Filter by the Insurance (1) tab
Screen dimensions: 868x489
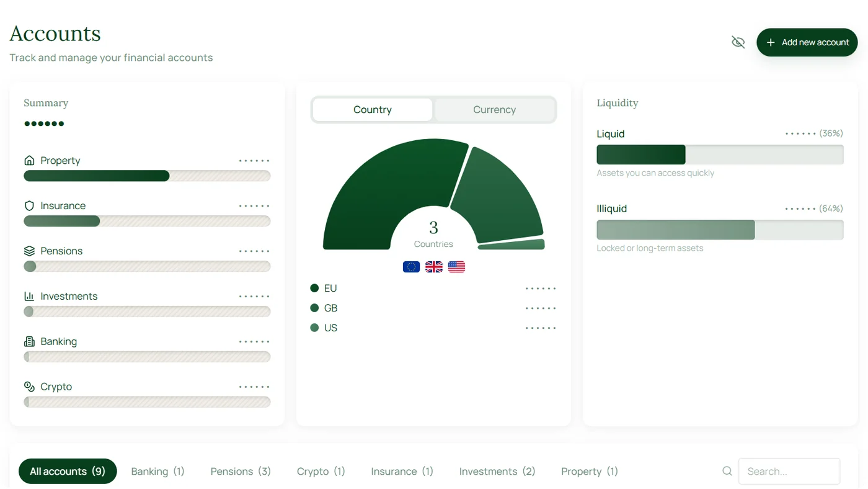(402, 471)
